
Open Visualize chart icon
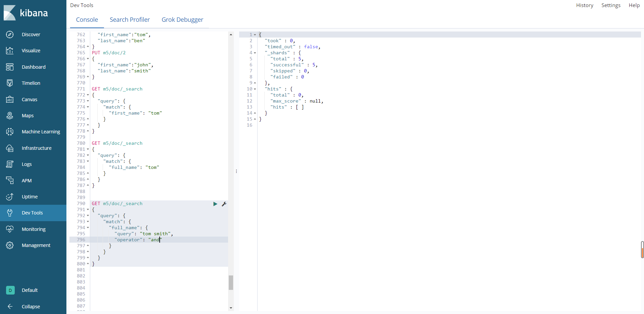pos(10,51)
